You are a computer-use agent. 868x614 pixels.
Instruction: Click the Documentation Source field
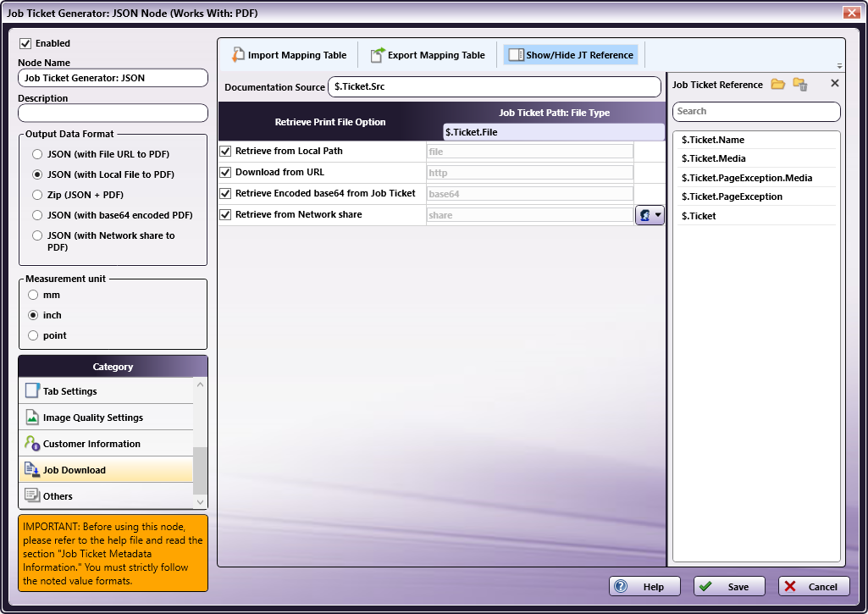click(x=495, y=87)
